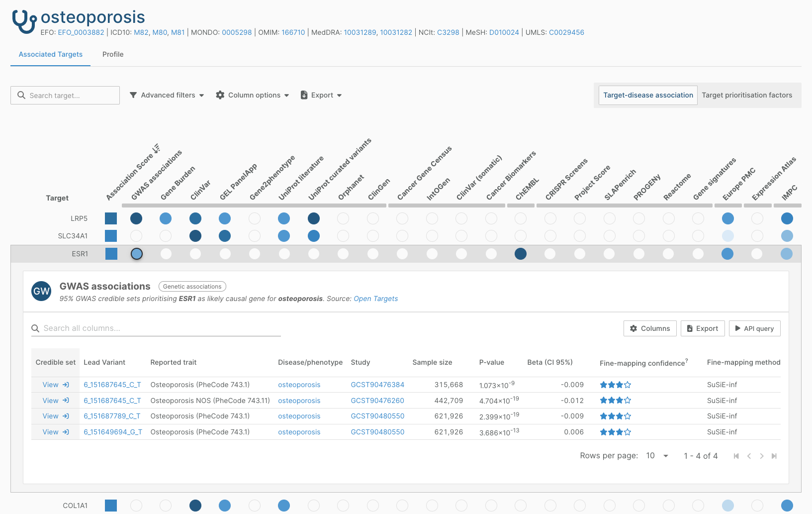The image size is (812, 514).
Task: Click the play icon on API query button
Action: (738, 328)
